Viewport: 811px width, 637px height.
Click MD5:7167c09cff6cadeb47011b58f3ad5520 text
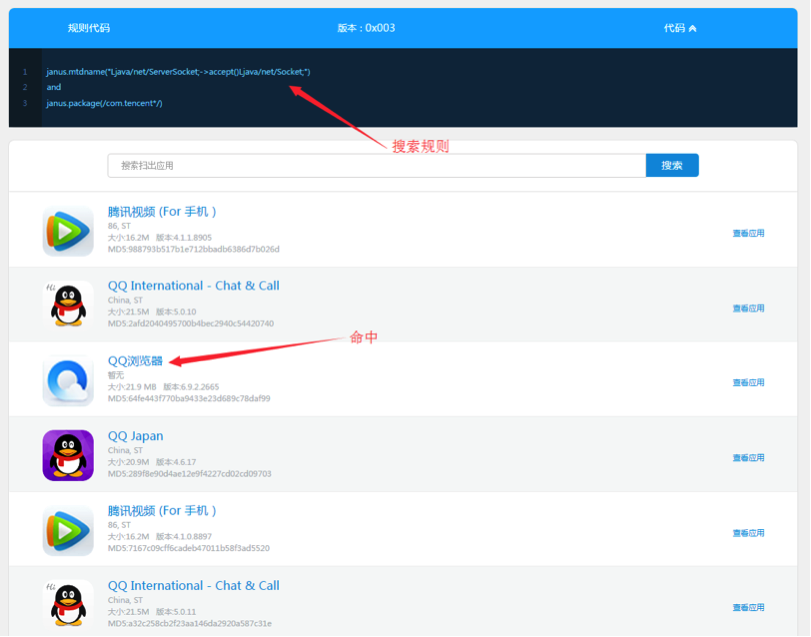(x=189, y=548)
